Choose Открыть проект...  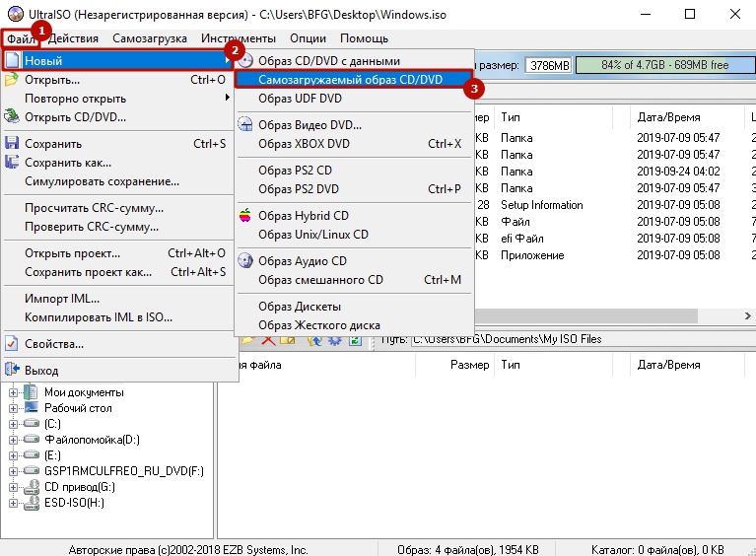pyautogui.click(x=118, y=253)
